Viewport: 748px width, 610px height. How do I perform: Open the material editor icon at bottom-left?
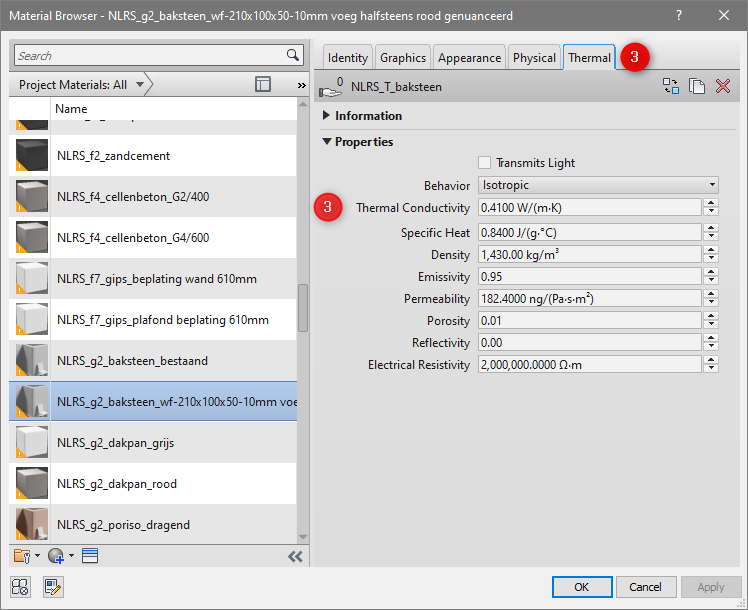tap(53, 587)
